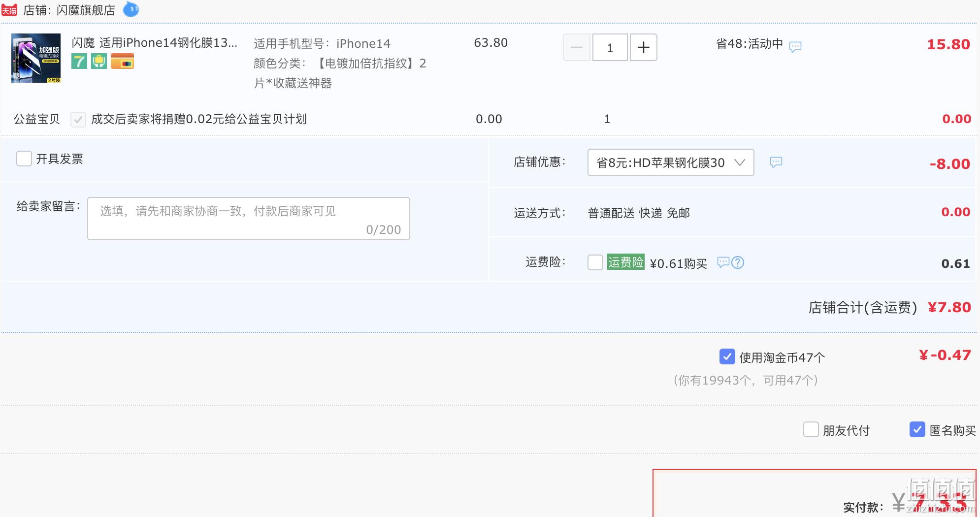The height and width of the screenshot is (517, 980).
Task: Decrease quantity with the minus button
Action: 577,47
